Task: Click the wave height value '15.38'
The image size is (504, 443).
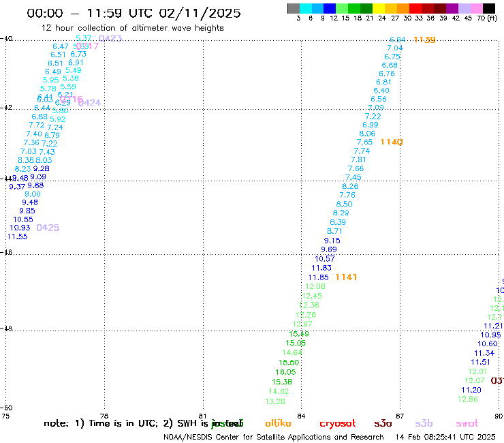Action: (282, 382)
